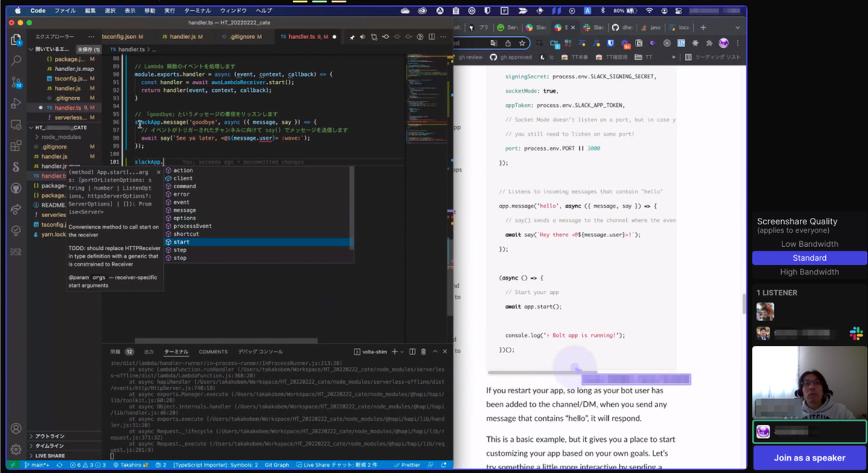The height and width of the screenshot is (473, 868).
Task: Expand the LIVE SHARE section
Action: coord(50,456)
